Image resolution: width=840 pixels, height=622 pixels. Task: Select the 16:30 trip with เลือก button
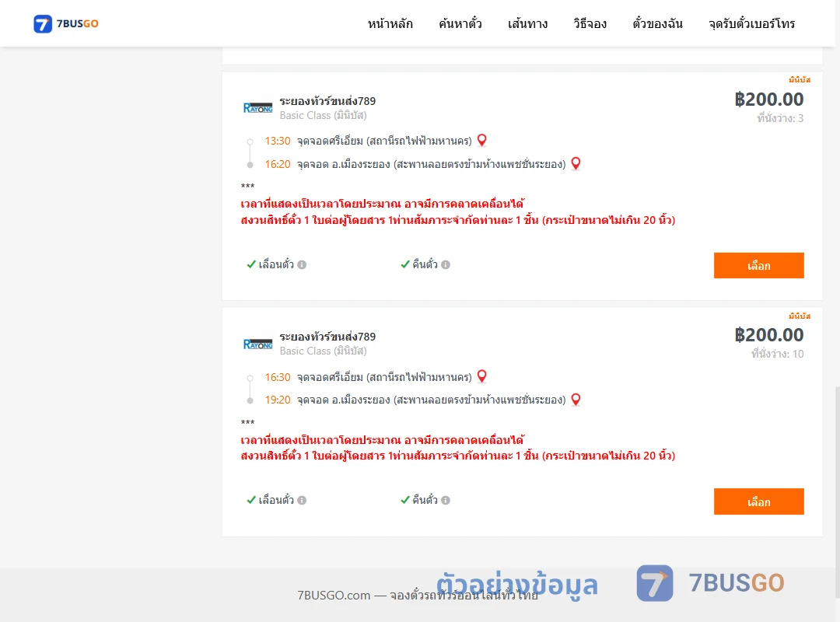[x=758, y=501]
